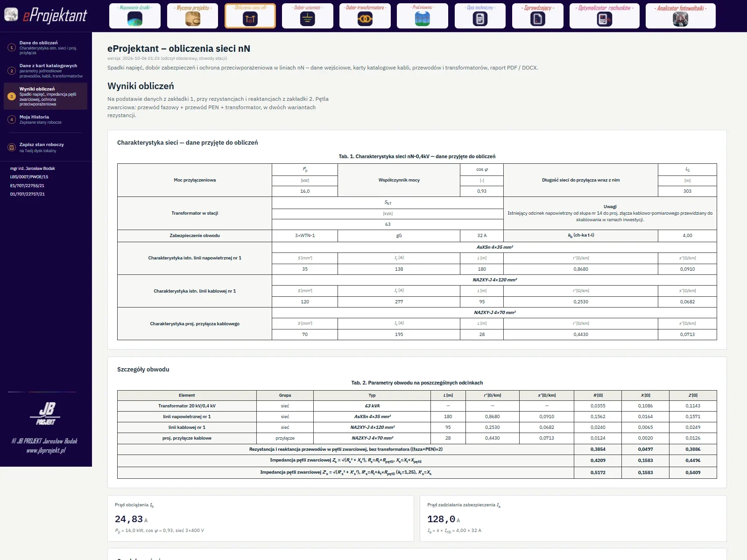The height and width of the screenshot is (560, 747).
Task: Open the Opis techniczny module
Action: click(480, 16)
